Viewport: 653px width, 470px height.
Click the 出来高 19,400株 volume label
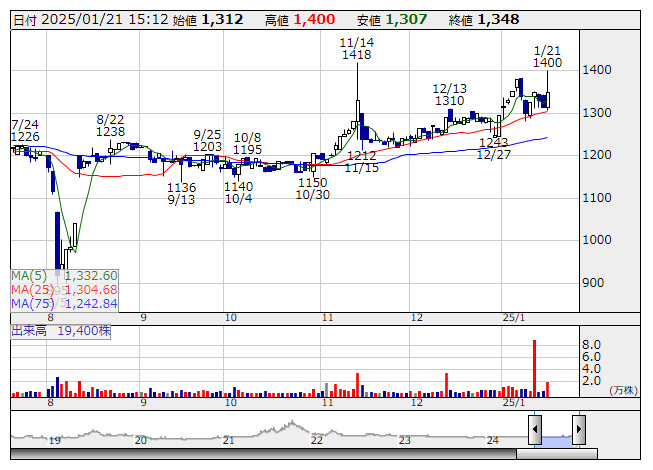coord(61,331)
